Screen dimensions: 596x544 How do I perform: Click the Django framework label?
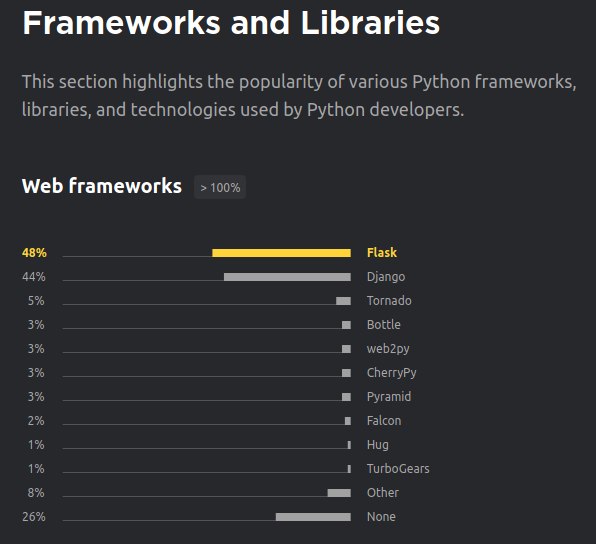386,277
